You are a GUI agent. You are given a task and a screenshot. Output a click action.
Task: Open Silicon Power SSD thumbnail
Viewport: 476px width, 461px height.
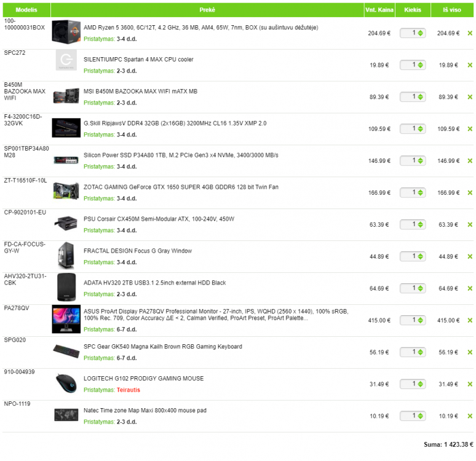(x=66, y=160)
